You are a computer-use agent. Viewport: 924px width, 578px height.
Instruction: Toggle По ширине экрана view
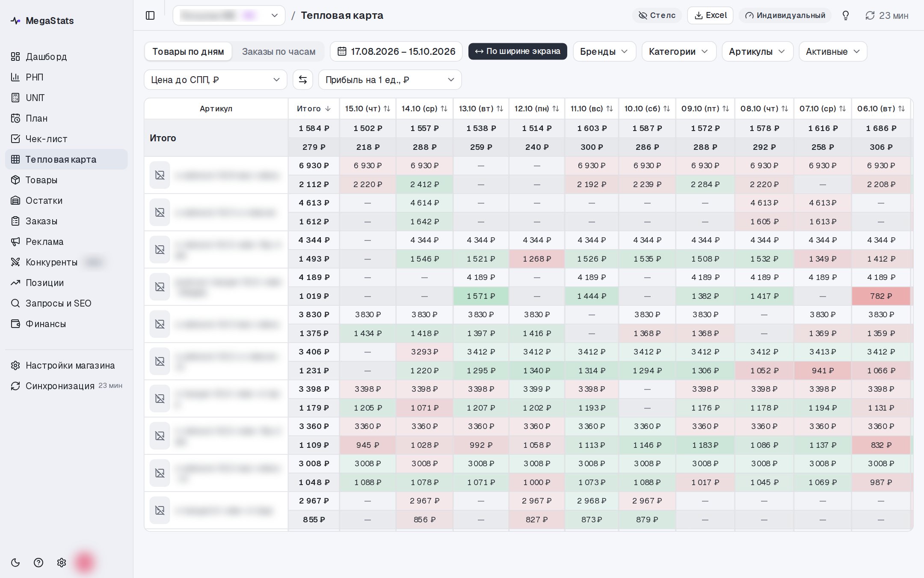[518, 51]
